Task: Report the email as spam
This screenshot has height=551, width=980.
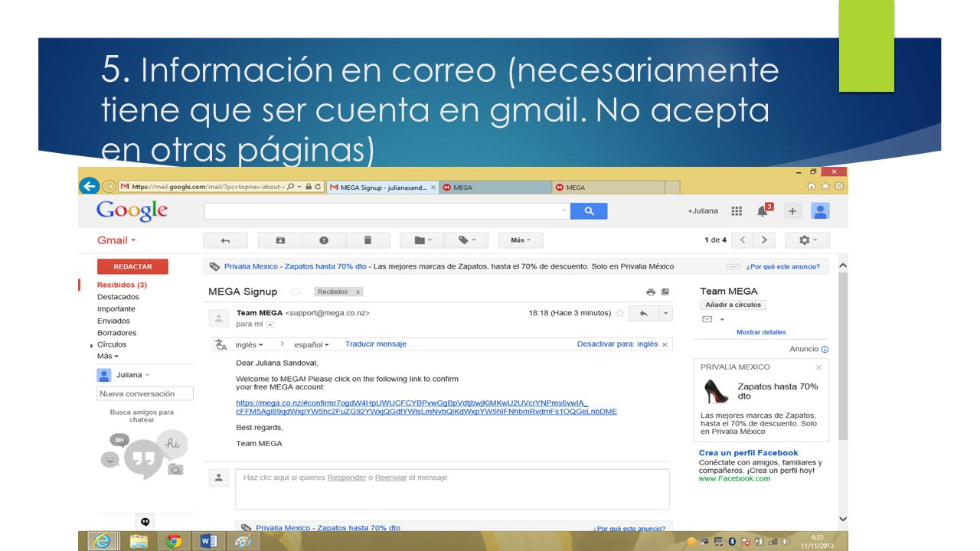Action: pos(324,240)
